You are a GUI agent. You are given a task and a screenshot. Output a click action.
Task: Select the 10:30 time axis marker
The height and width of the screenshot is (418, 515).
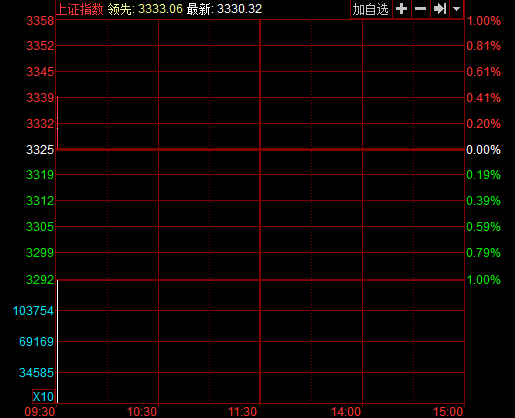tap(142, 412)
